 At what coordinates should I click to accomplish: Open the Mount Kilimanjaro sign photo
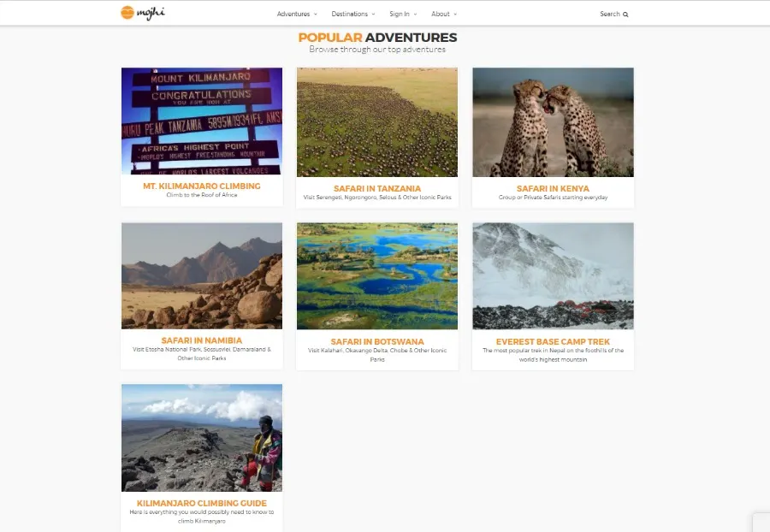(x=202, y=121)
